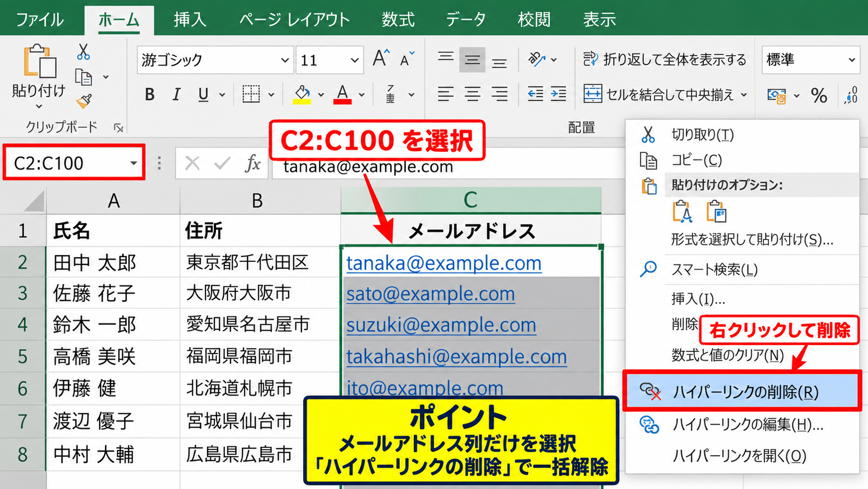The image size is (868, 489).
Task: Expand the paste options arrow under 貼り付け
Action: click(x=39, y=107)
